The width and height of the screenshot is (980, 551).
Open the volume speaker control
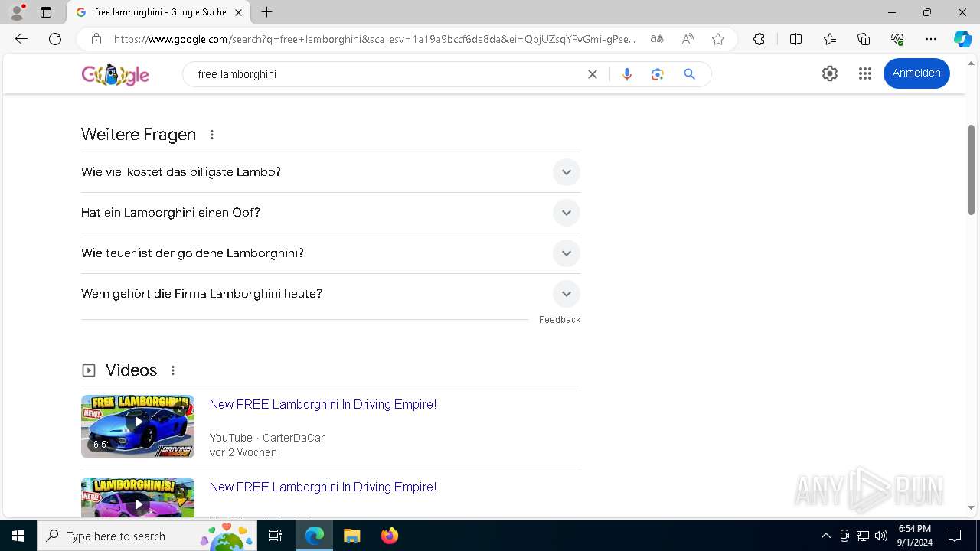tap(881, 536)
